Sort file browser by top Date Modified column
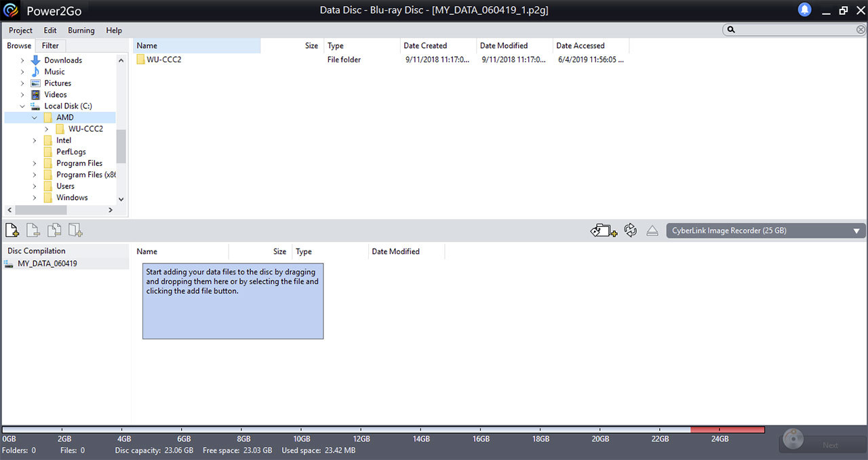 (515, 45)
